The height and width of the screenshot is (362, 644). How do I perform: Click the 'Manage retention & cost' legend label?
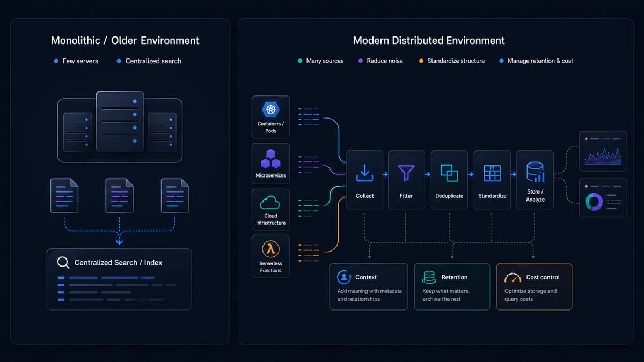coord(540,61)
